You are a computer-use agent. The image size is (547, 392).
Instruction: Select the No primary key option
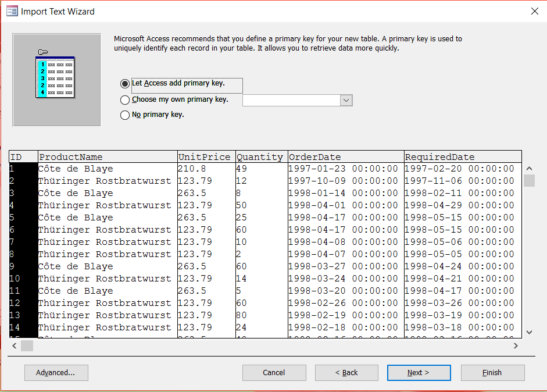(125, 115)
